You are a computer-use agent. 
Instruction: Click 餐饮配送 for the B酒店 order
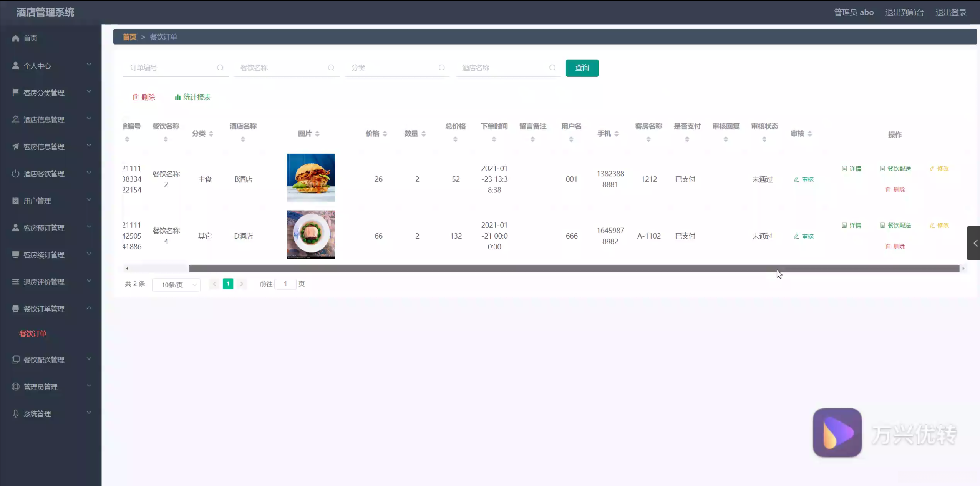click(x=895, y=169)
